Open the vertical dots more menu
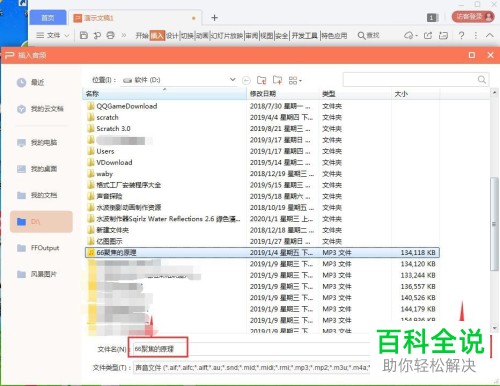 point(476,35)
